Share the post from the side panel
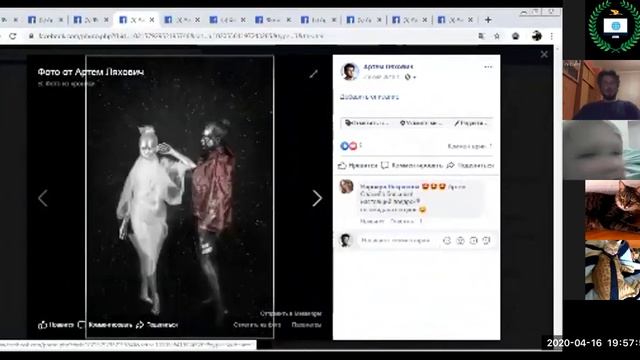 [x=470, y=165]
